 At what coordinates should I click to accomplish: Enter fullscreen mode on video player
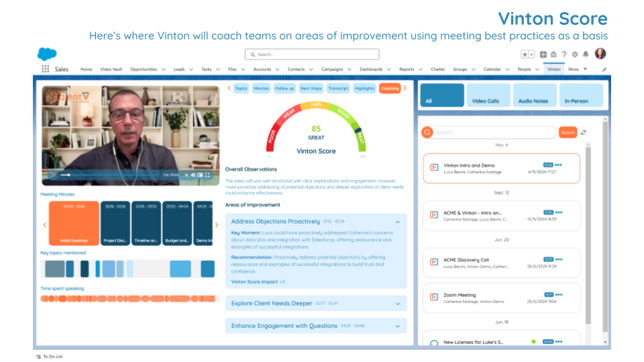click(207, 175)
